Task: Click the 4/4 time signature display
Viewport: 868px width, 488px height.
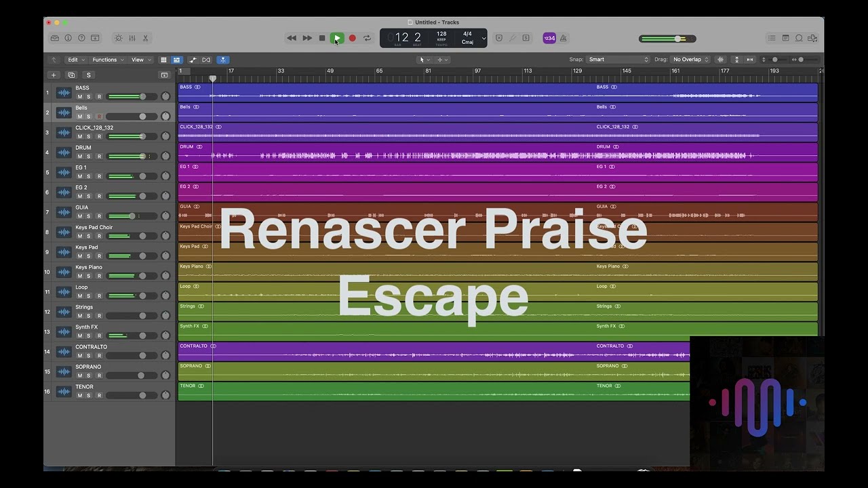Action: (x=467, y=34)
